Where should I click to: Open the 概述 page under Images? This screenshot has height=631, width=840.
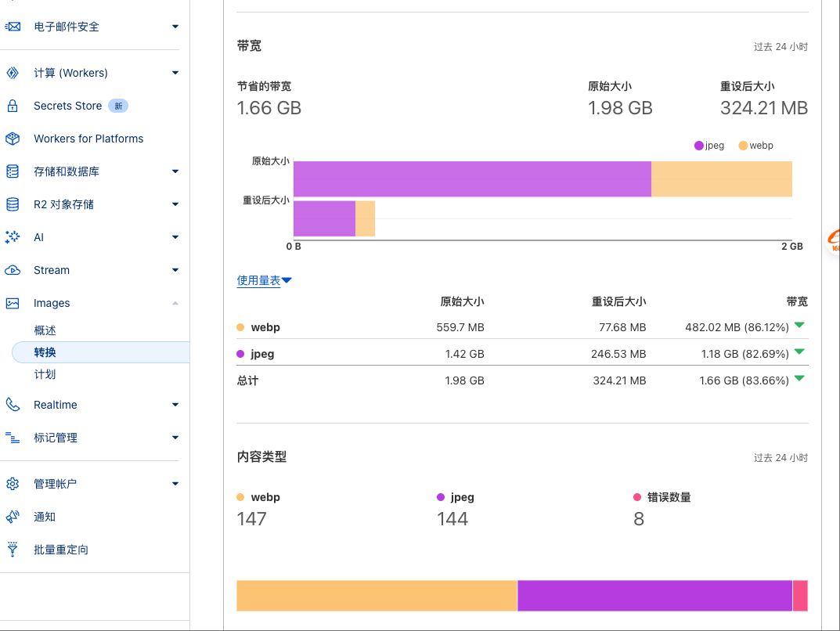click(x=45, y=330)
